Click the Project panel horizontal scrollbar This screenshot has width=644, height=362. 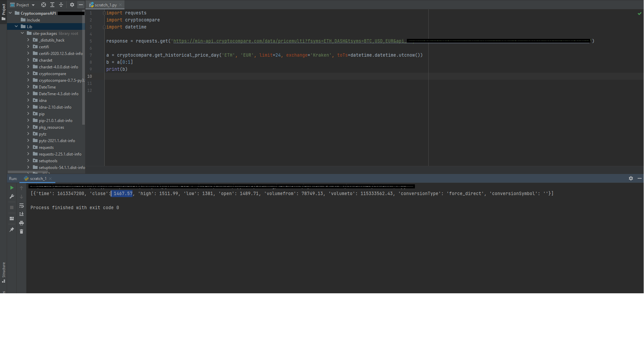click(x=29, y=172)
